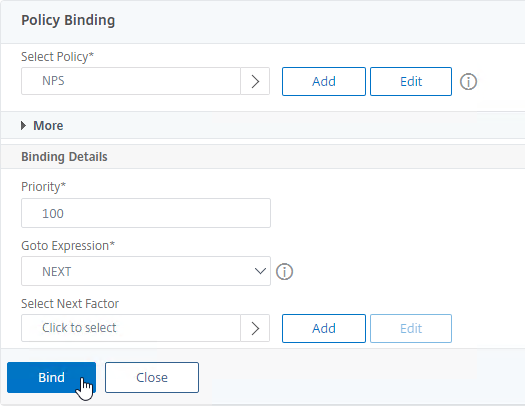Image resolution: width=525 pixels, height=406 pixels.
Task: Click the arrow beside Click to select
Action: click(x=255, y=328)
